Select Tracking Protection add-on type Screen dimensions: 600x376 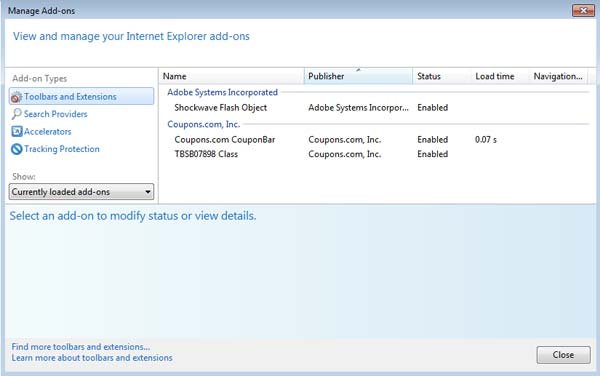click(x=62, y=149)
